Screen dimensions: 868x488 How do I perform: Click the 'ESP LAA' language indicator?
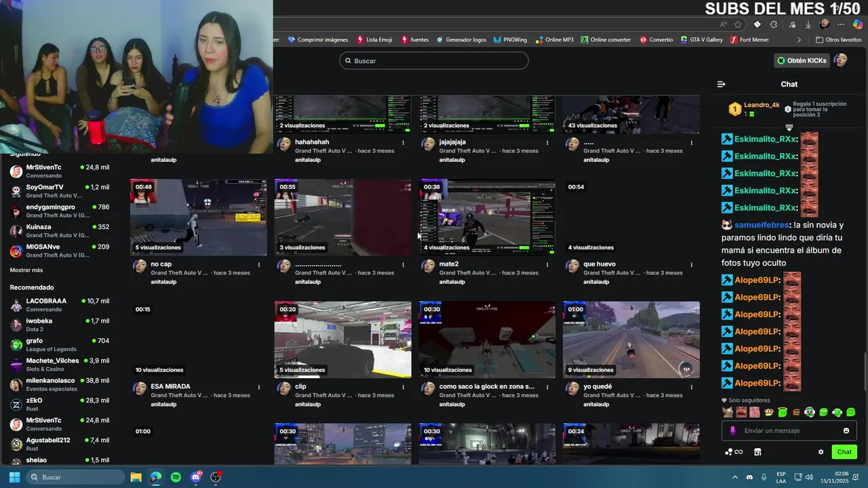(781, 477)
